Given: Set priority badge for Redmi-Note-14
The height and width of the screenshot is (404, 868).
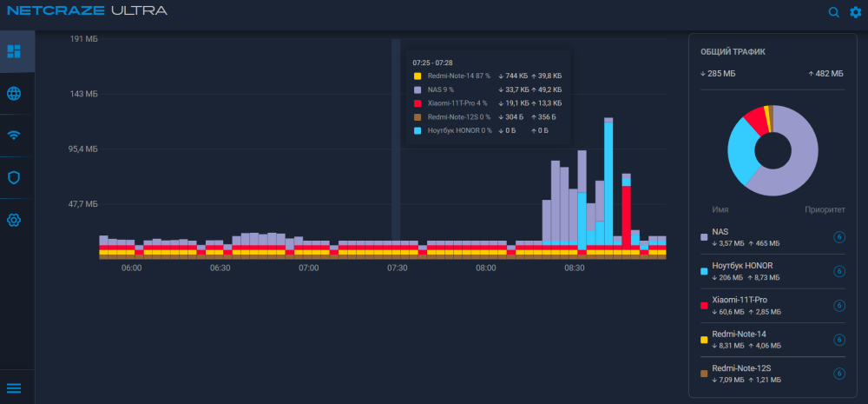Looking at the screenshot, I should (839, 340).
